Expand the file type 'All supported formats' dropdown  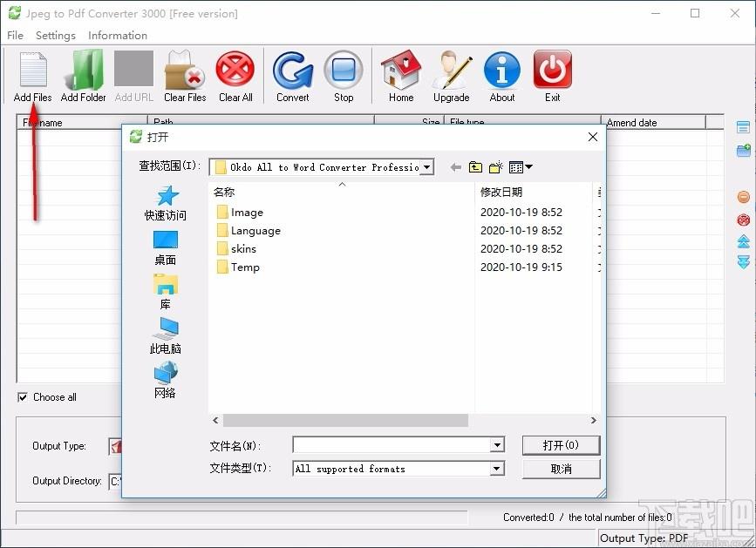click(x=497, y=468)
